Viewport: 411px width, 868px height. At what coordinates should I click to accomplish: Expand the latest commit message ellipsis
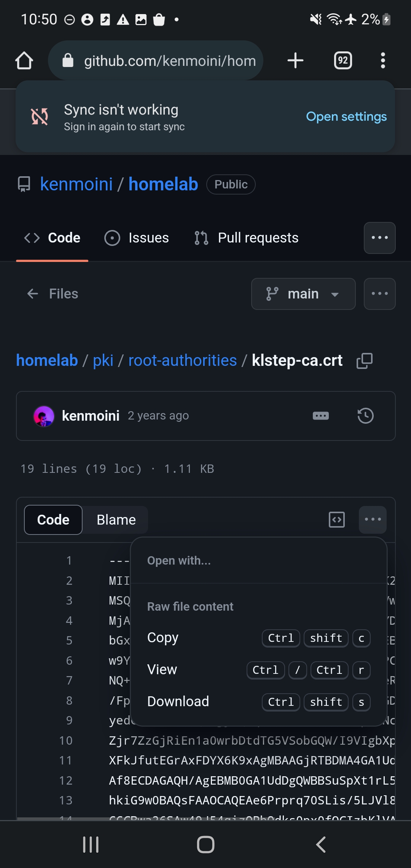tap(320, 416)
